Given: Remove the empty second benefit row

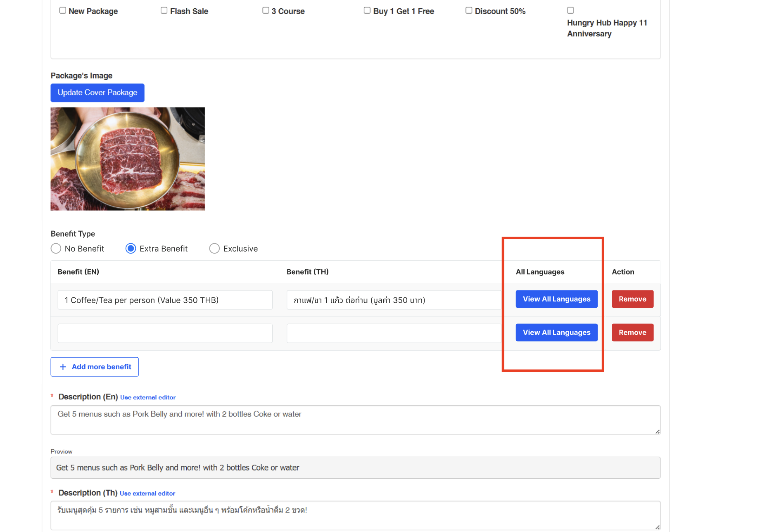Looking at the screenshot, I should click(x=632, y=332).
